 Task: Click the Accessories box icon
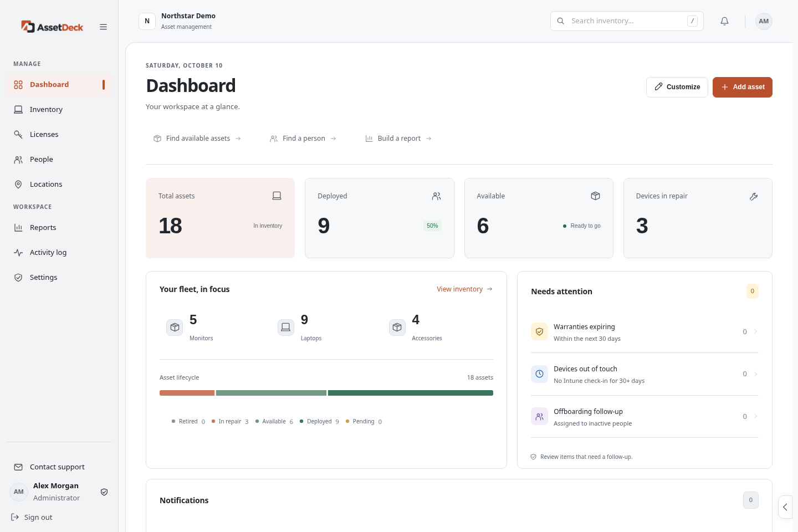(397, 327)
